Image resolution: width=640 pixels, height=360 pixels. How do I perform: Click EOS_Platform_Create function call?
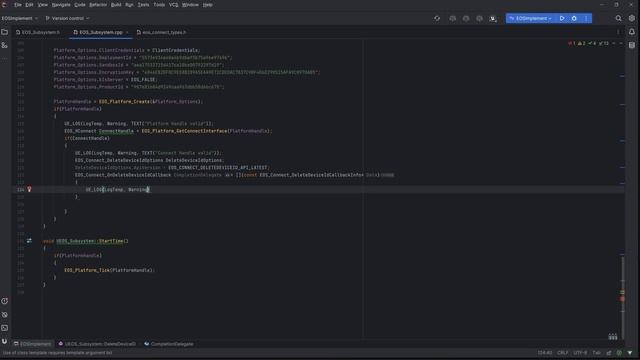[x=124, y=102]
